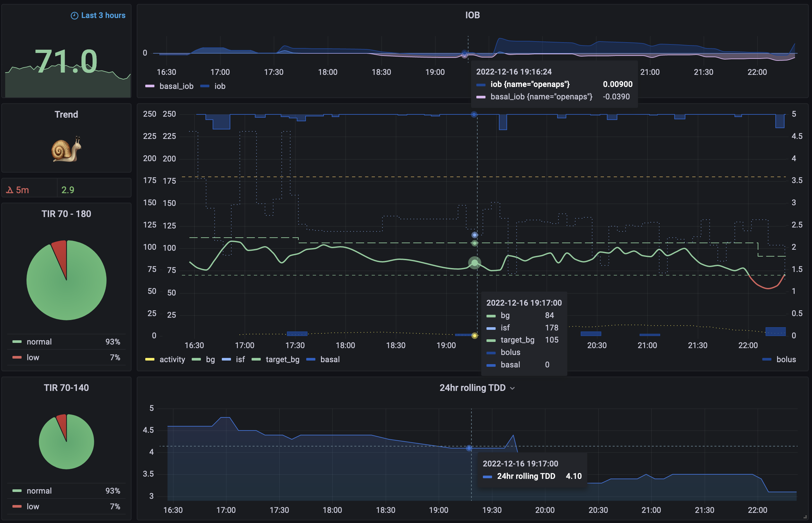Click the yellow activity data point marker
Image resolution: width=812 pixels, height=523 pixels.
(x=474, y=336)
